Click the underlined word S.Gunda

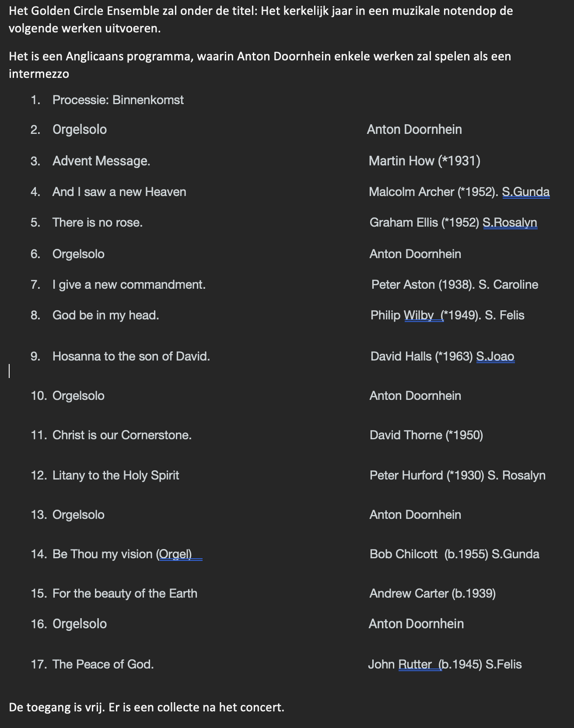pos(526,192)
